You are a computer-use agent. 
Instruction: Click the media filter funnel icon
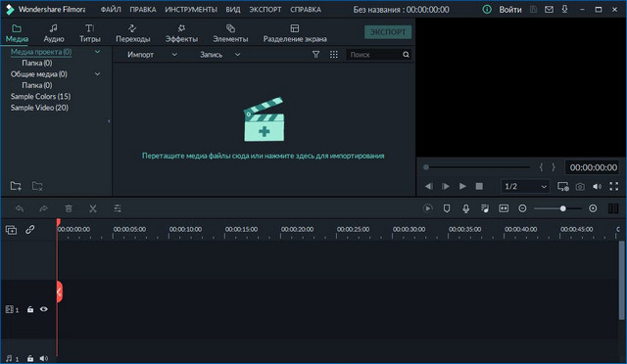coord(315,55)
